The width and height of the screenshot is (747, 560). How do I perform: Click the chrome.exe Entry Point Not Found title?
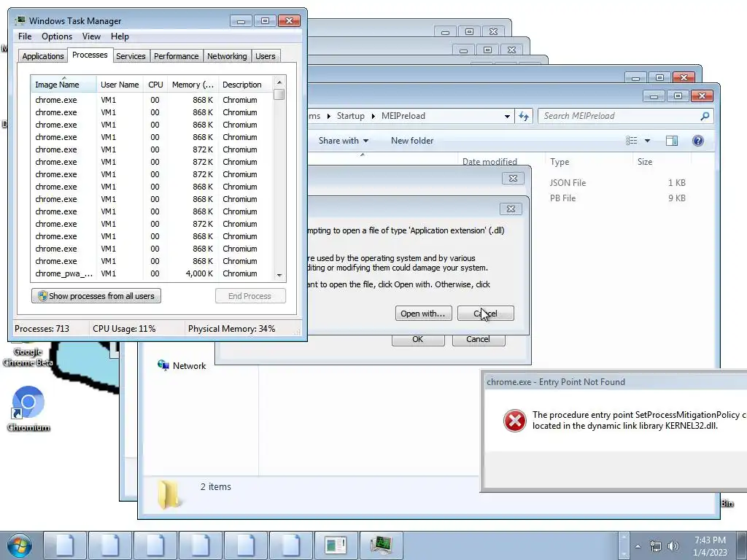pos(555,382)
